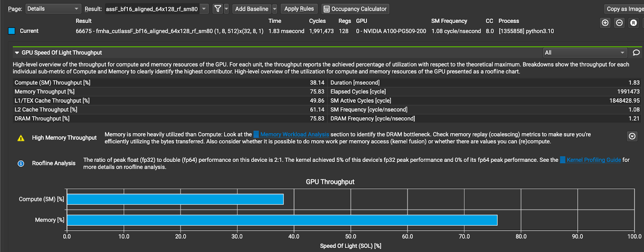Click the reset zoom R icon

634,23
